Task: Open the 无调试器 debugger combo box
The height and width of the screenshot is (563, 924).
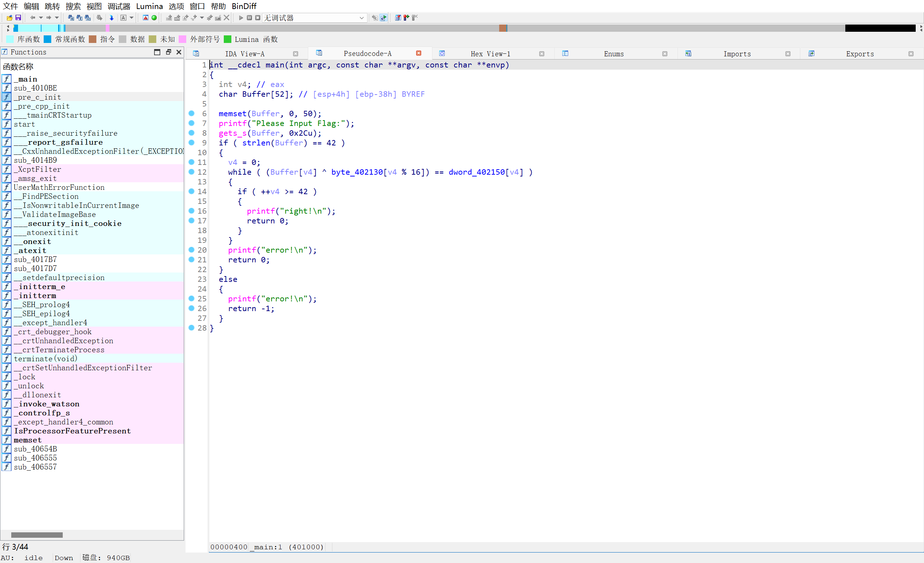Action: coord(314,18)
